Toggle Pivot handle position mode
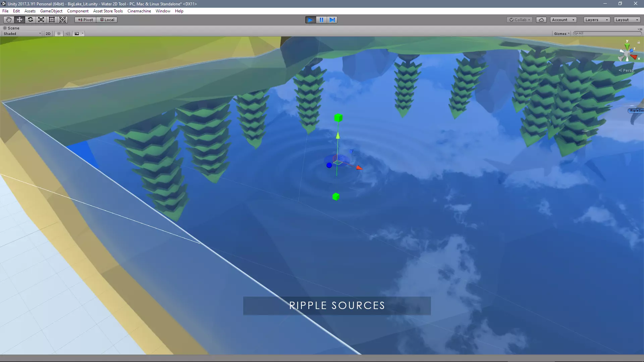Viewport: 644px width, 362px height. coord(86,20)
